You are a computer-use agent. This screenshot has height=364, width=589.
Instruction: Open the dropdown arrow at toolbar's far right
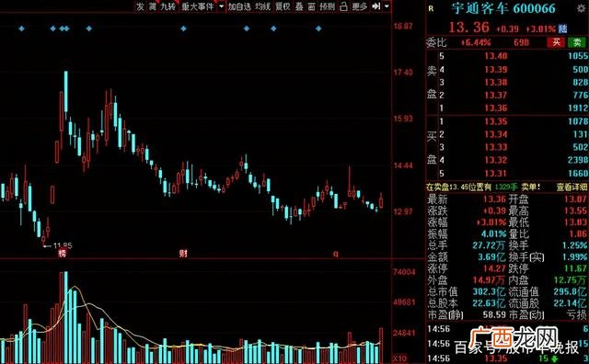click(387, 6)
